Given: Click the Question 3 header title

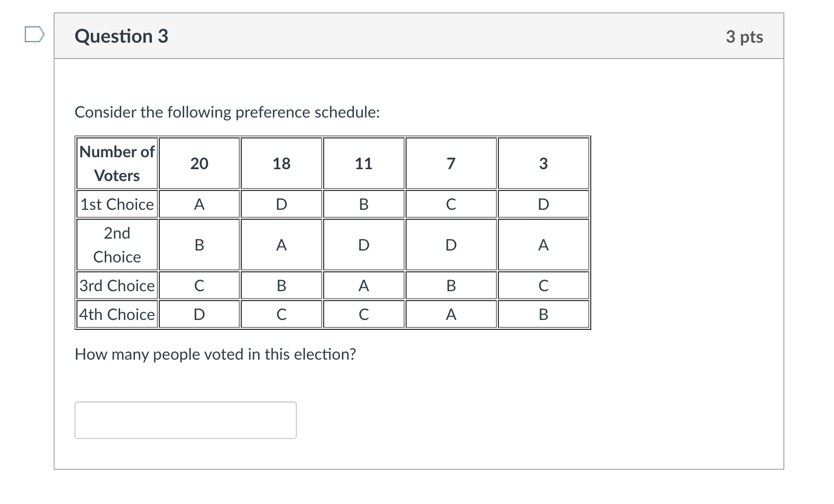Looking at the screenshot, I should point(122,36).
